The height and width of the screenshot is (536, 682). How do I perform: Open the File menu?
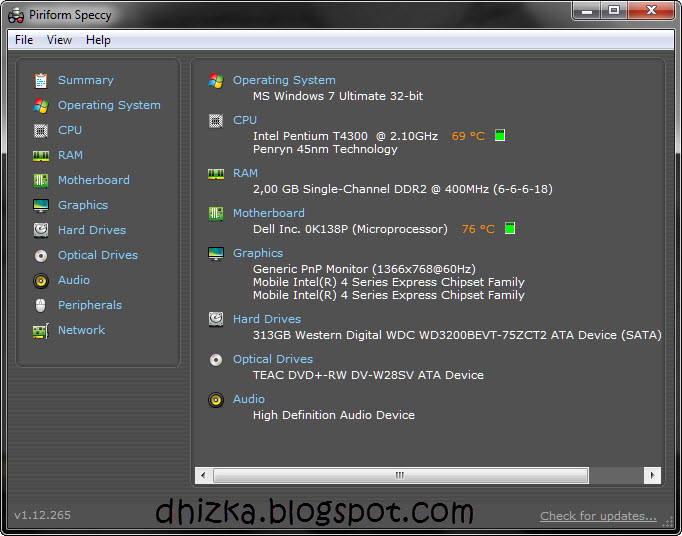click(x=24, y=40)
